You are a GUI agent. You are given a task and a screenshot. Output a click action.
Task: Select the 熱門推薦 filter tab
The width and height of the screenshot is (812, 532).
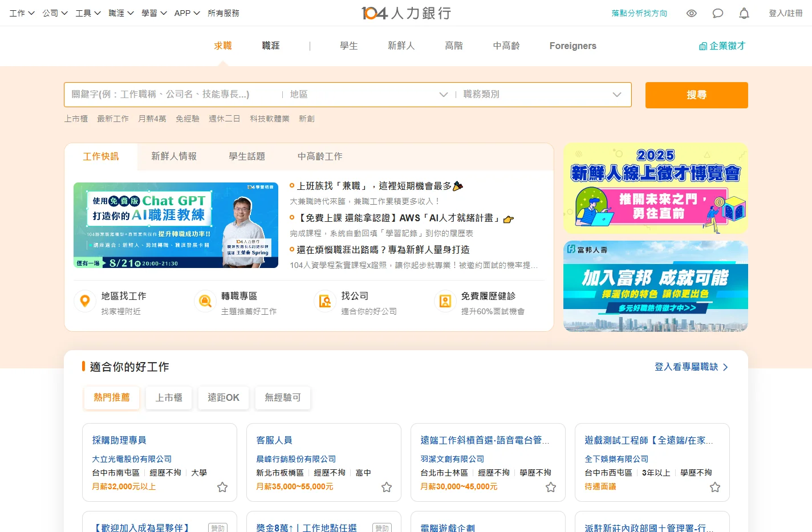[112, 397]
